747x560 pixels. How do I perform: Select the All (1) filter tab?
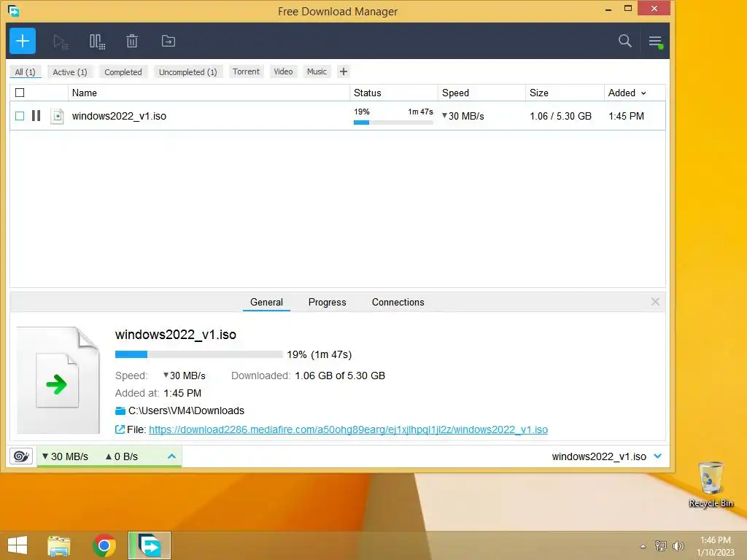[26, 72]
